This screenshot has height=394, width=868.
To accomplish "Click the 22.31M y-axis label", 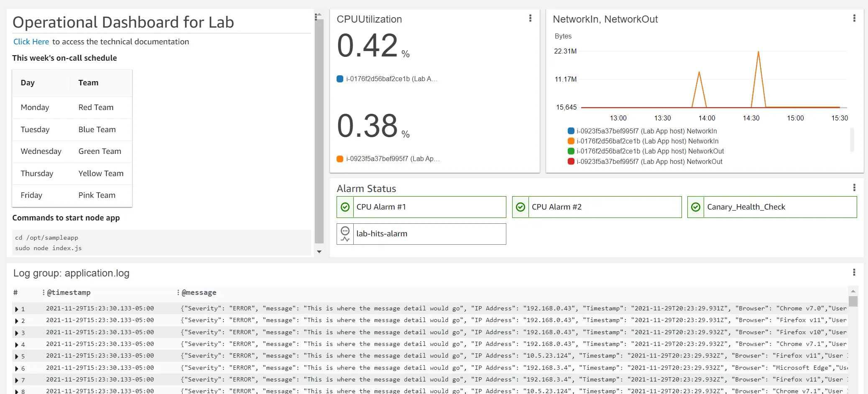I will click(x=565, y=51).
